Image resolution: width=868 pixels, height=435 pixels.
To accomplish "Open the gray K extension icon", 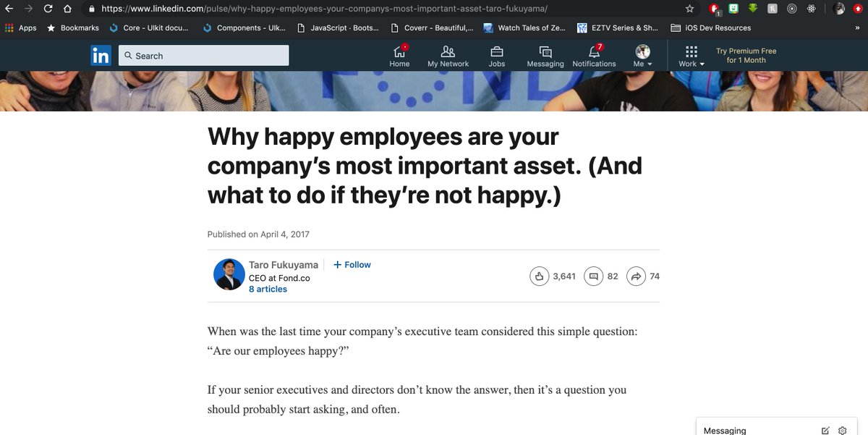I will pos(773,9).
